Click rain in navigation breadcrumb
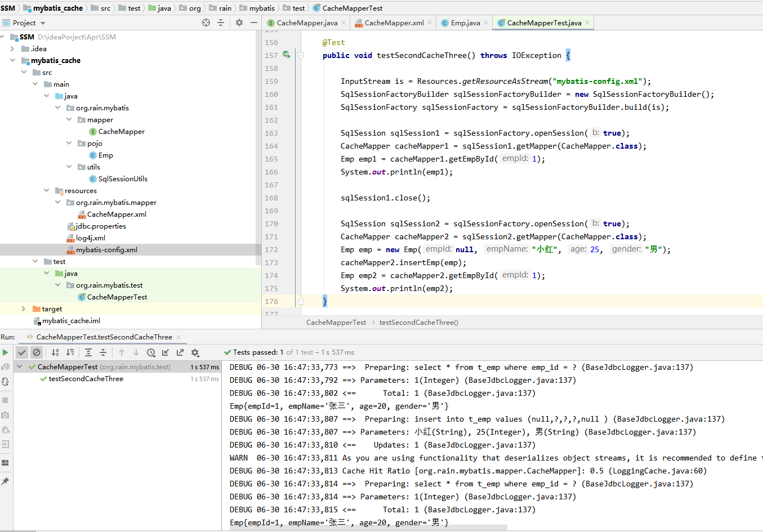Image resolution: width=763 pixels, height=532 pixels. point(225,8)
